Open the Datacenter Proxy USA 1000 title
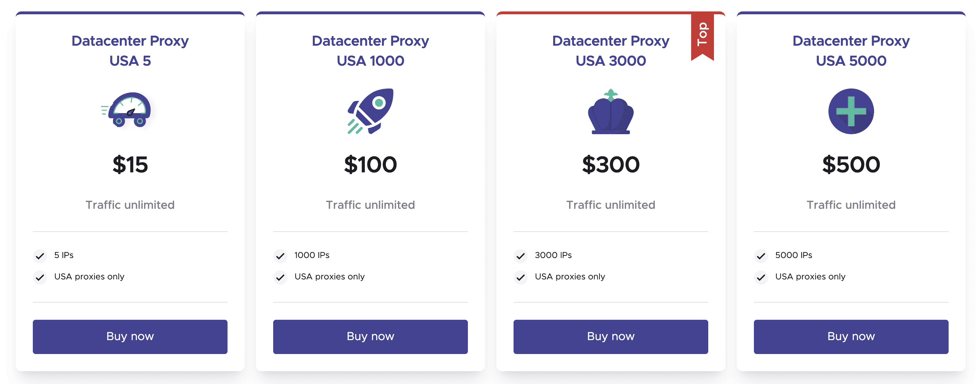This screenshot has width=980, height=384. click(371, 51)
